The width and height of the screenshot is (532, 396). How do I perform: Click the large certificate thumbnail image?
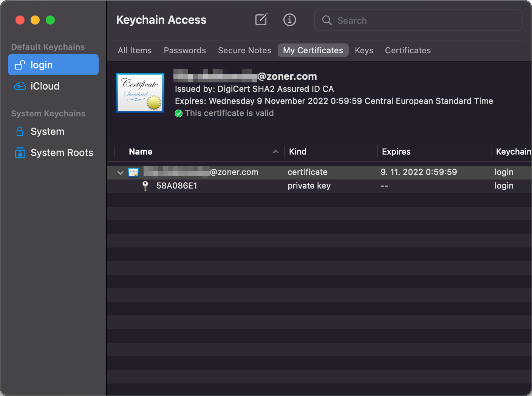[140, 93]
